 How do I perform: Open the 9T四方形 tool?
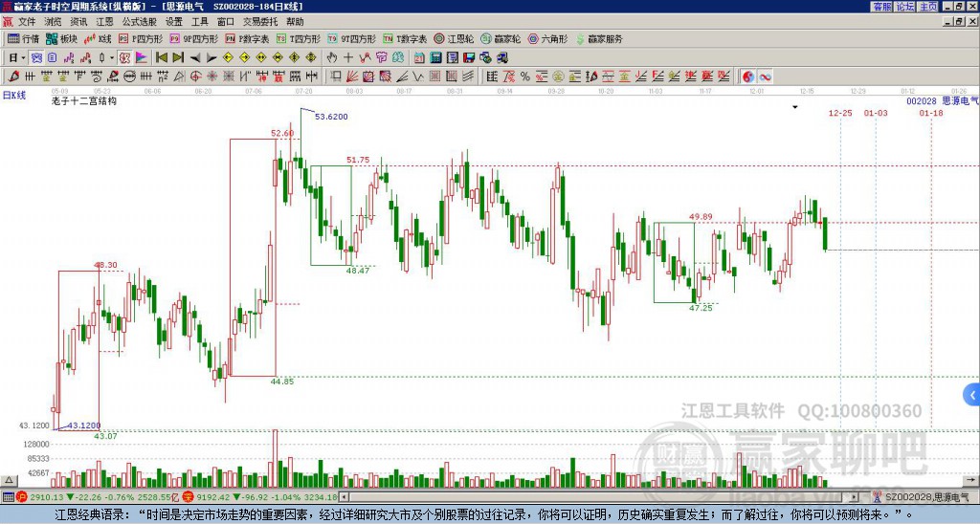click(x=351, y=38)
